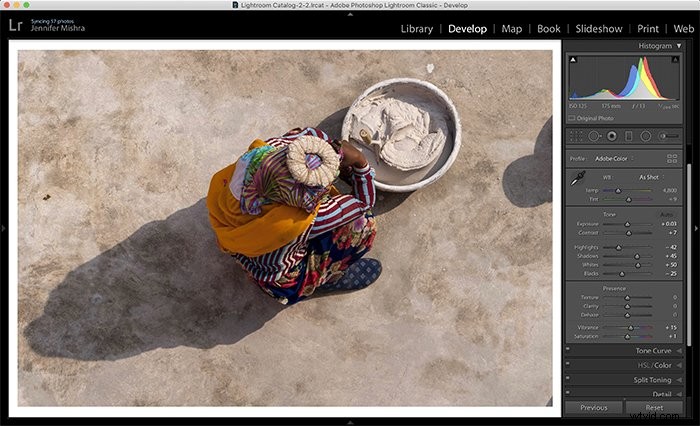Select the Adjustment Brush tool icon
Viewport: 700px width, 426px height.
click(x=669, y=136)
